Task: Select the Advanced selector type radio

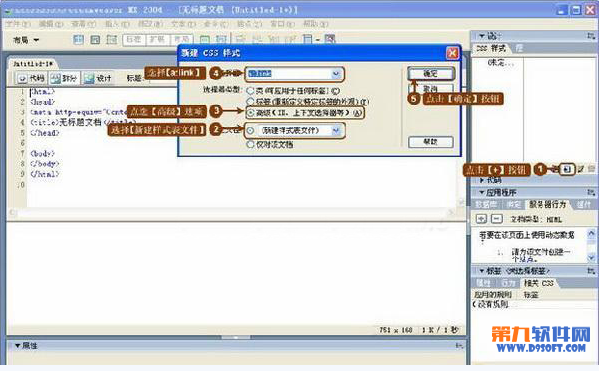Action: (250, 113)
